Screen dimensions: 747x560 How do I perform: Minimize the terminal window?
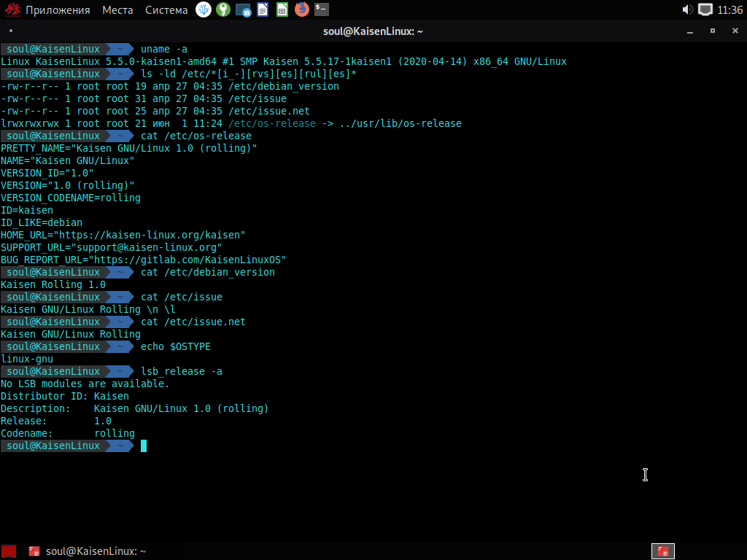pos(690,31)
